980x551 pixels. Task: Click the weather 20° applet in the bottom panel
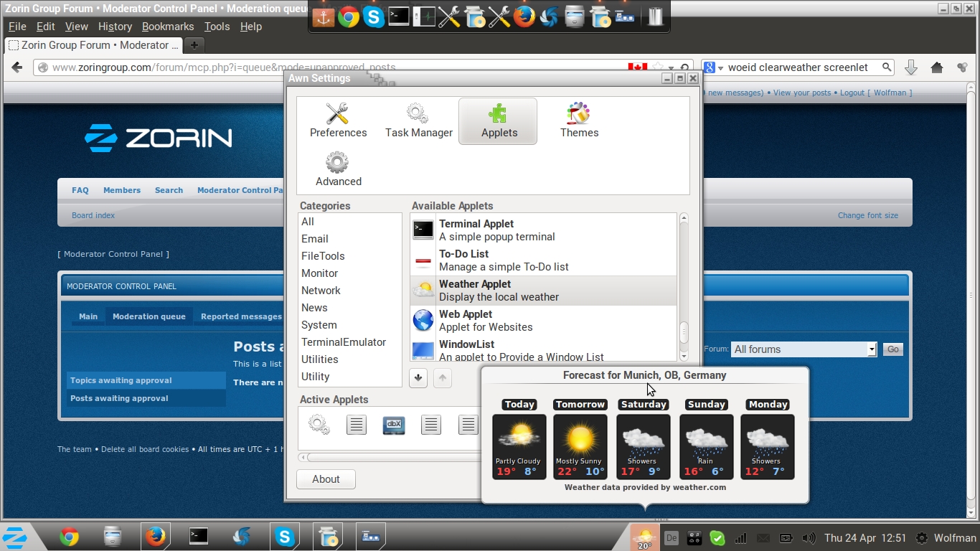pyautogui.click(x=644, y=537)
